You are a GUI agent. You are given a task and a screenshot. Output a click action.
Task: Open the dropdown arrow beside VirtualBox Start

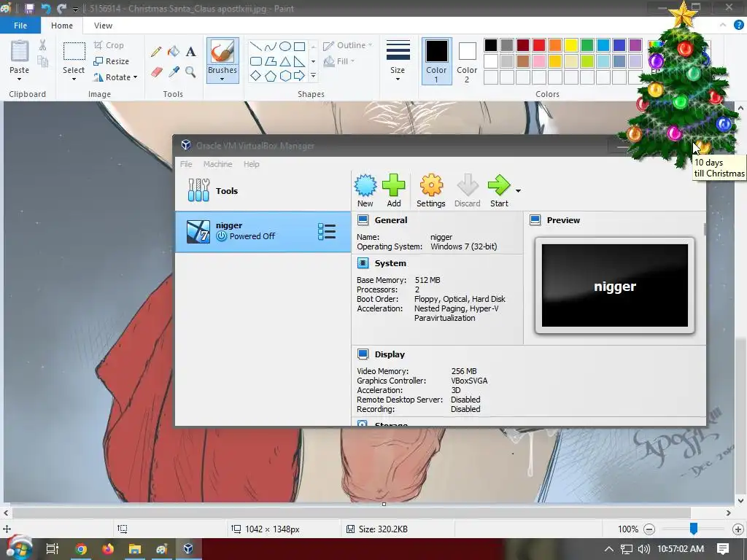coord(518,191)
